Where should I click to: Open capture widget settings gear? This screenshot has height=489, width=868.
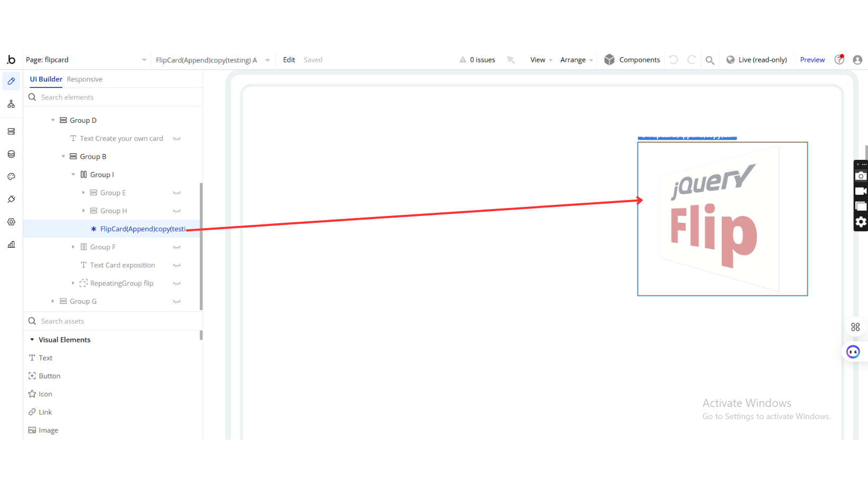(x=861, y=222)
